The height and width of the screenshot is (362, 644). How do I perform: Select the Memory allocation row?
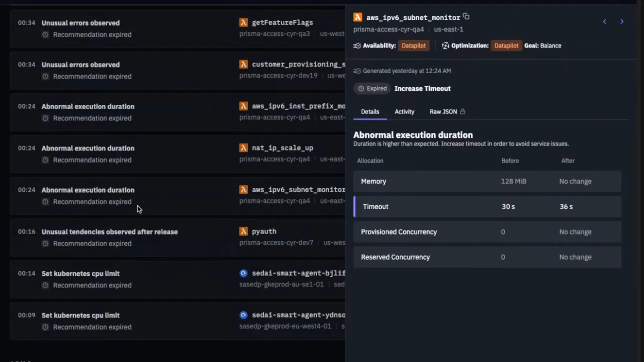(487, 181)
